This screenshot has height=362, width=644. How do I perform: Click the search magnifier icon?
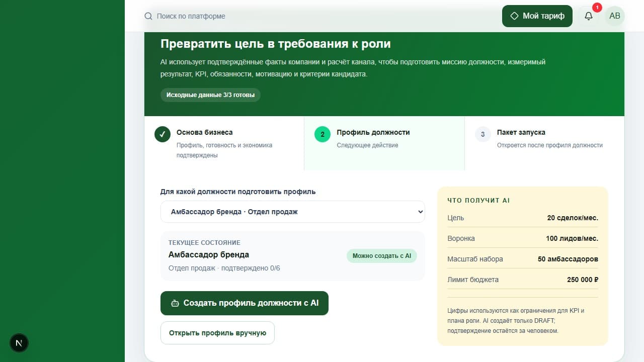point(148,16)
